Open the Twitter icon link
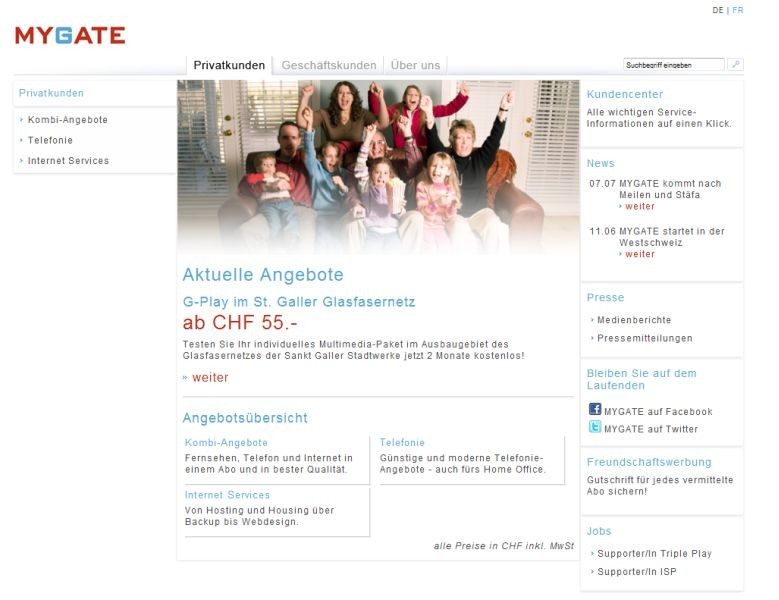 coord(595,427)
